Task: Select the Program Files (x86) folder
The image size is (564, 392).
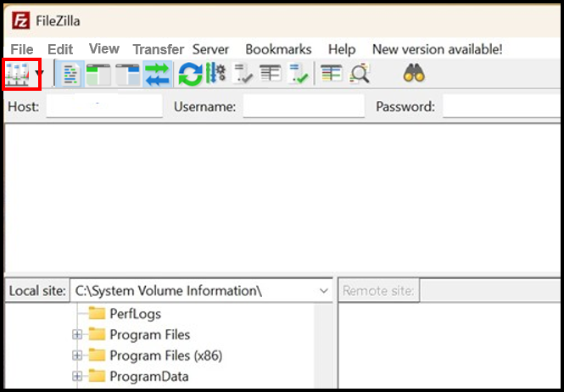Action: coord(155,356)
